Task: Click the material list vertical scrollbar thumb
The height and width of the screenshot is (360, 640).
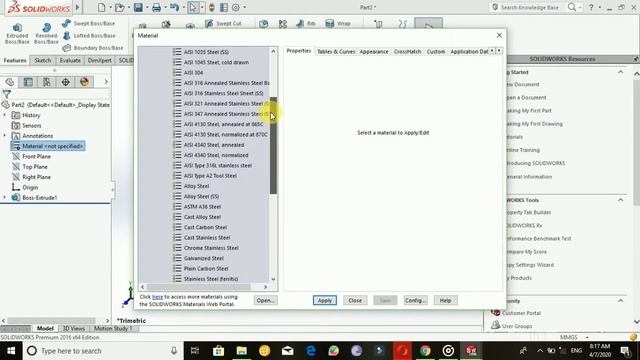Action: pyautogui.click(x=273, y=145)
